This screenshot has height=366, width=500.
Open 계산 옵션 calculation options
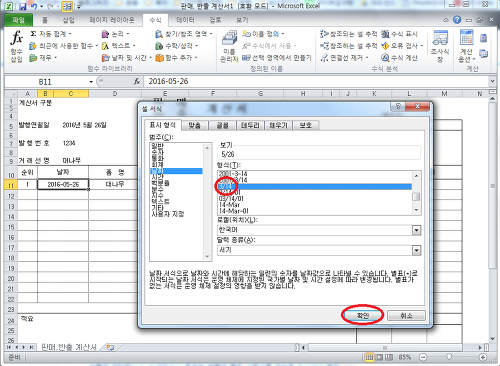[x=466, y=46]
